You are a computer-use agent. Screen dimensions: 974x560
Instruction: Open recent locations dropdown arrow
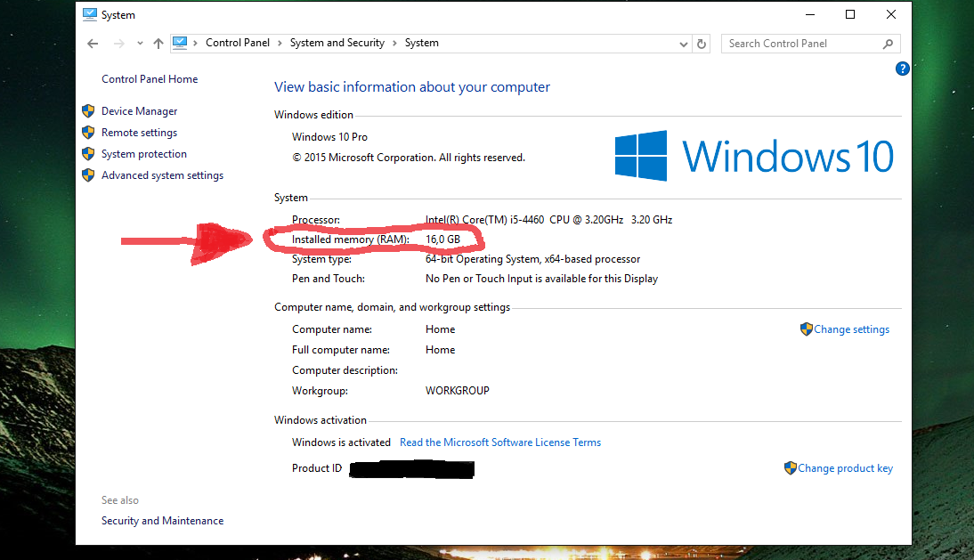click(140, 44)
